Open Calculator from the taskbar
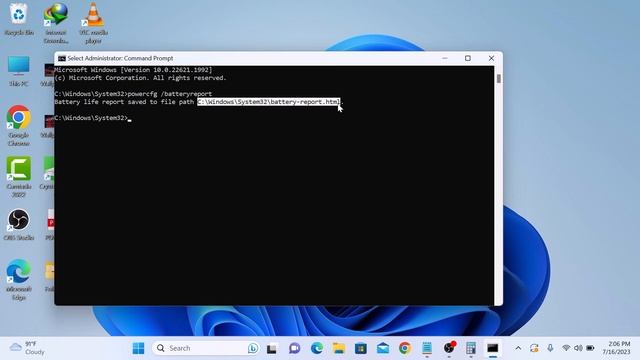Image resolution: width=640 pixels, height=360 pixels. pos(471,348)
